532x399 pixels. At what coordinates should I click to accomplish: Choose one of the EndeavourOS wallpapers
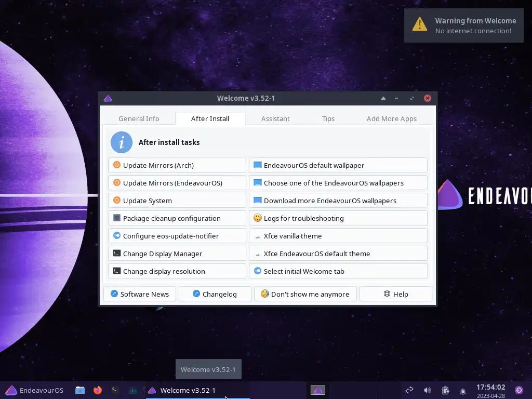pos(338,182)
